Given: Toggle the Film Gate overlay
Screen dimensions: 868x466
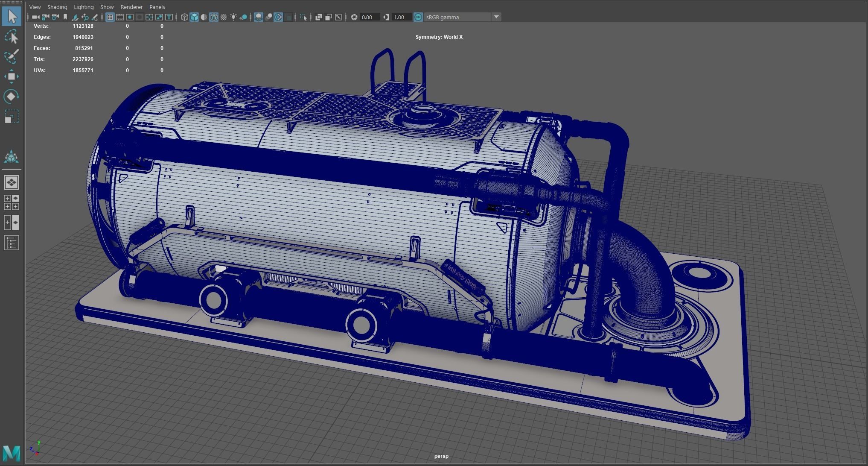Looking at the screenshot, I should 120,17.
